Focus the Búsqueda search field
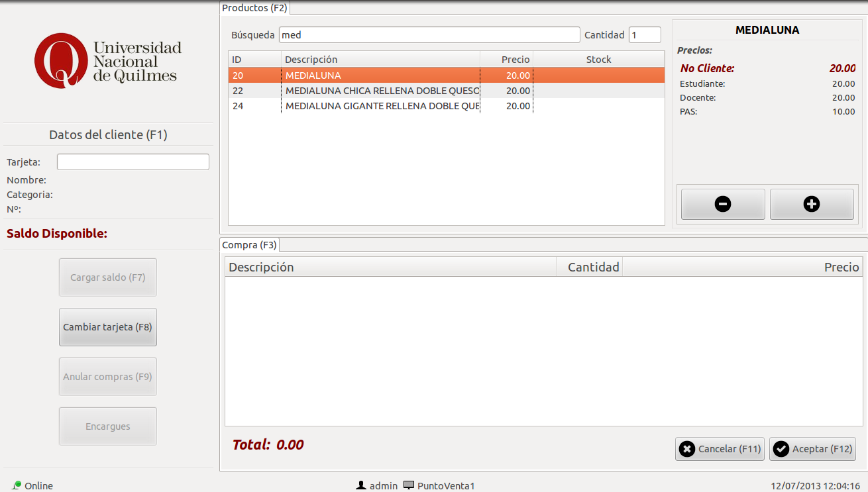The width and height of the screenshot is (868, 492). point(429,35)
